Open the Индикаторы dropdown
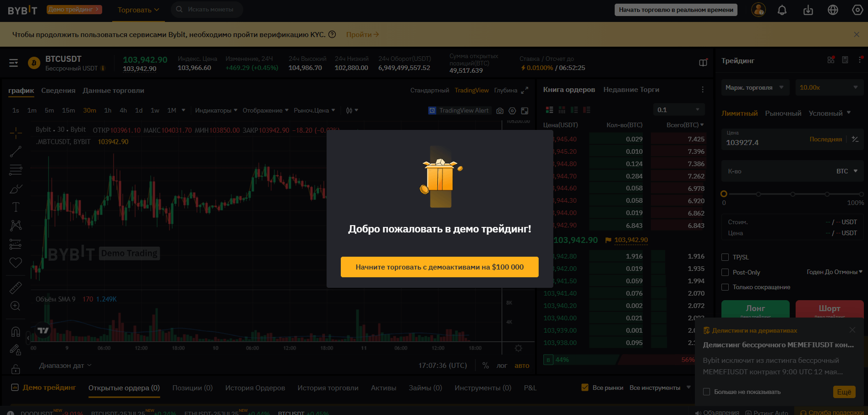Viewport: 868px width, 415px height. click(x=216, y=110)
